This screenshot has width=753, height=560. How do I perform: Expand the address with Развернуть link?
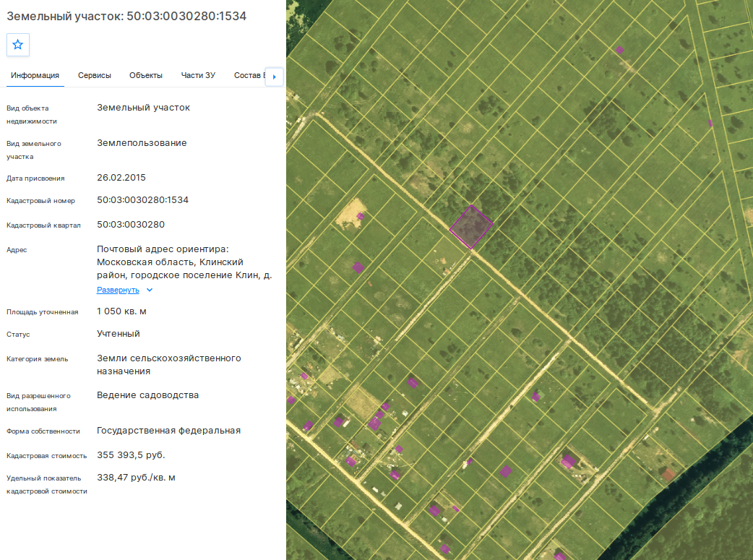(118, 290)
